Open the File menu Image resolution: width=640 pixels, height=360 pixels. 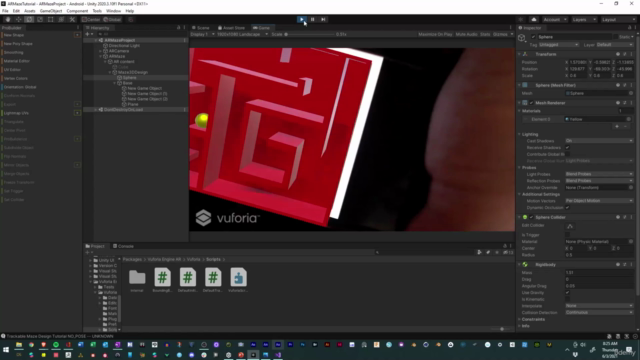coord(5,11)
